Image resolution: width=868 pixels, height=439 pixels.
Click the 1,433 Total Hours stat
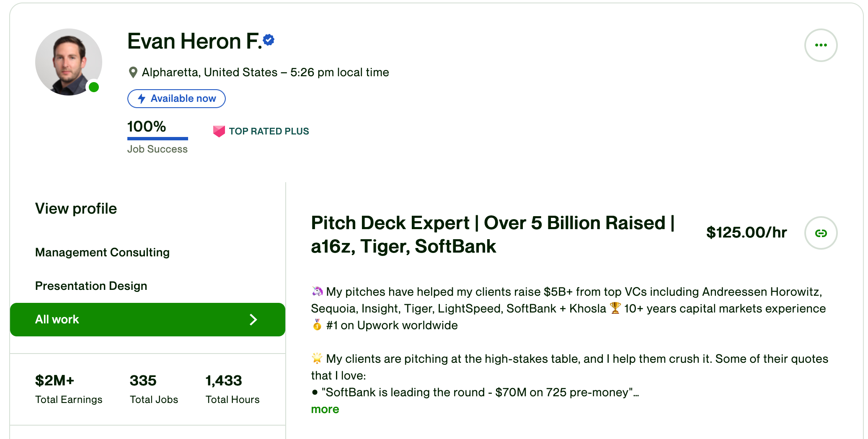pyautogui.click(x=232, y=389)
